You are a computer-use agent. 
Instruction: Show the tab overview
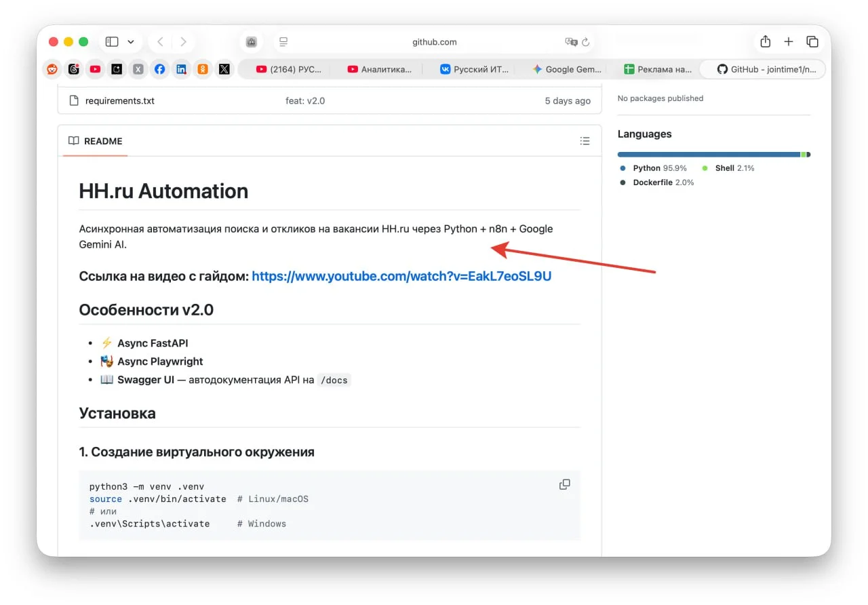tap(812, 42)
